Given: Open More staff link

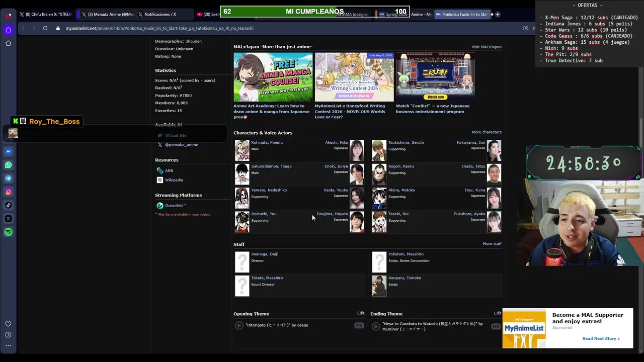Looking at the screenshot, I should click(x=492, y=244).
